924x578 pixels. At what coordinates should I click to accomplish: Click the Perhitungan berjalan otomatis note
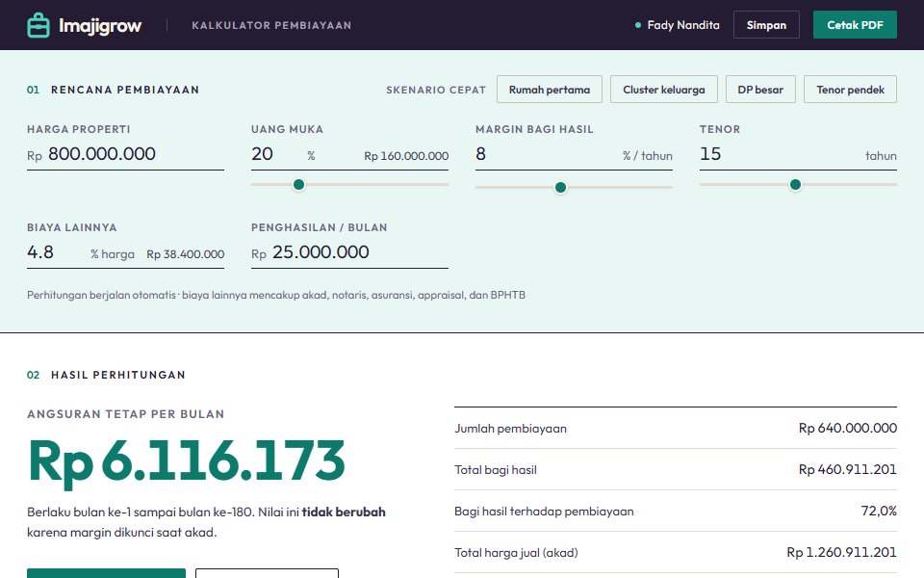(x=276, y=295)
